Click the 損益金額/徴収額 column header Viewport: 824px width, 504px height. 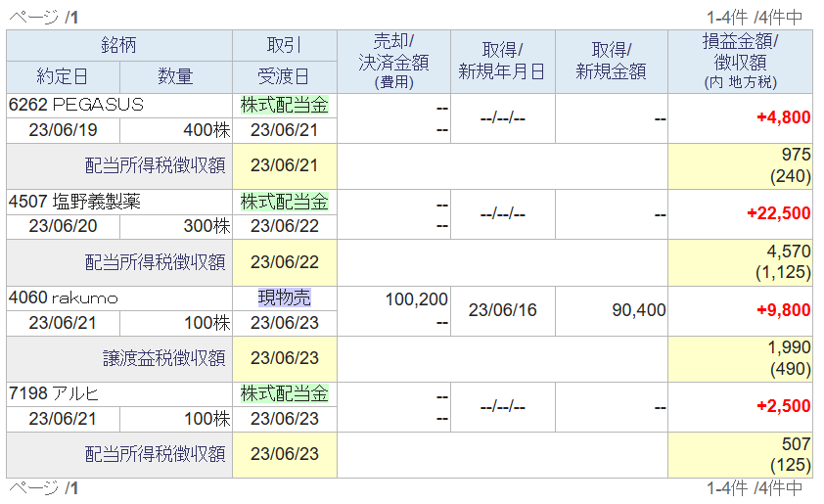pos(740,62)
